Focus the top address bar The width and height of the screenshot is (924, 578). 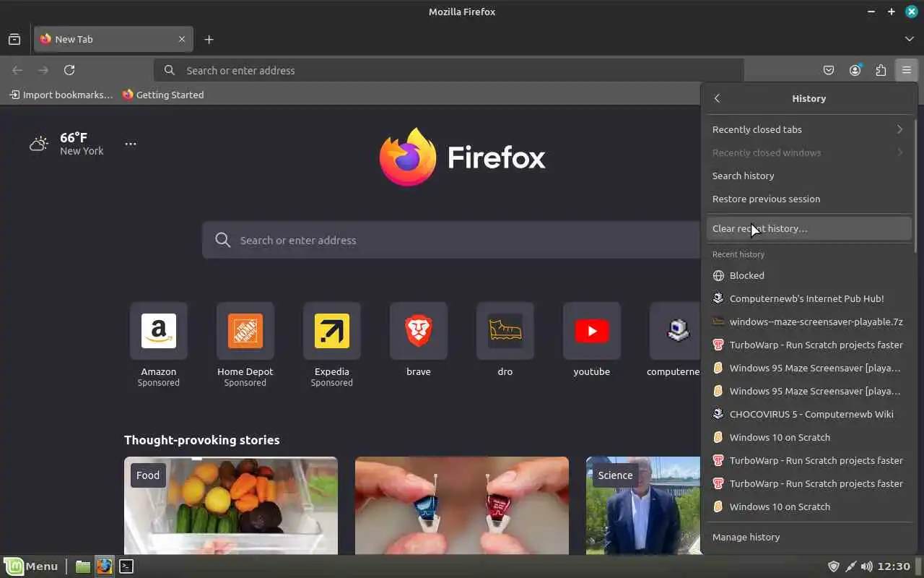[449, 70]
